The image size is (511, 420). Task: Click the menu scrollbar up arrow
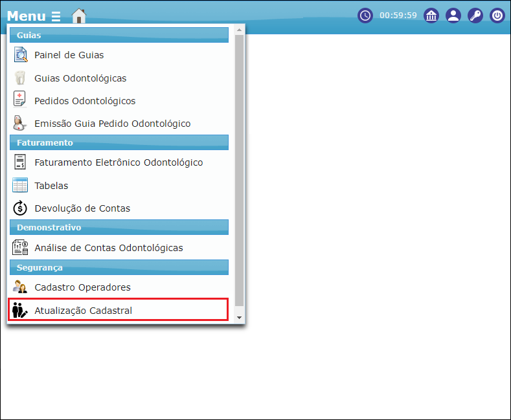tap(239, 30)
